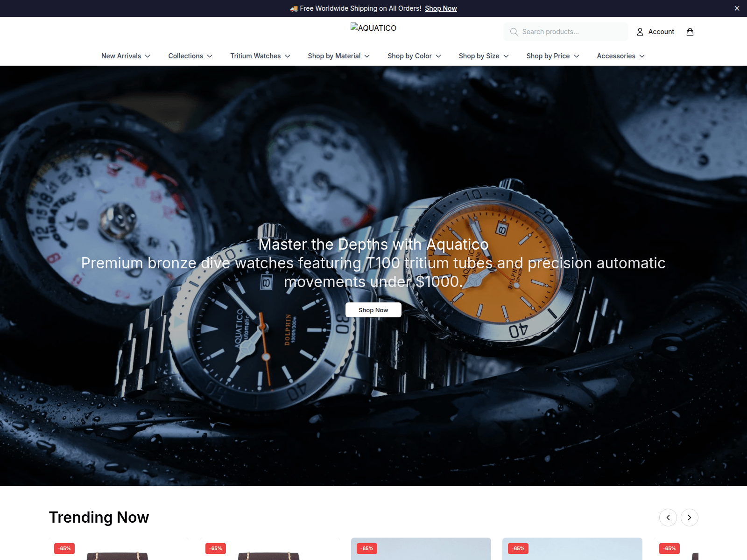Expand the Shop by Color chevron

pyautogui.click(x=438, y=56)
